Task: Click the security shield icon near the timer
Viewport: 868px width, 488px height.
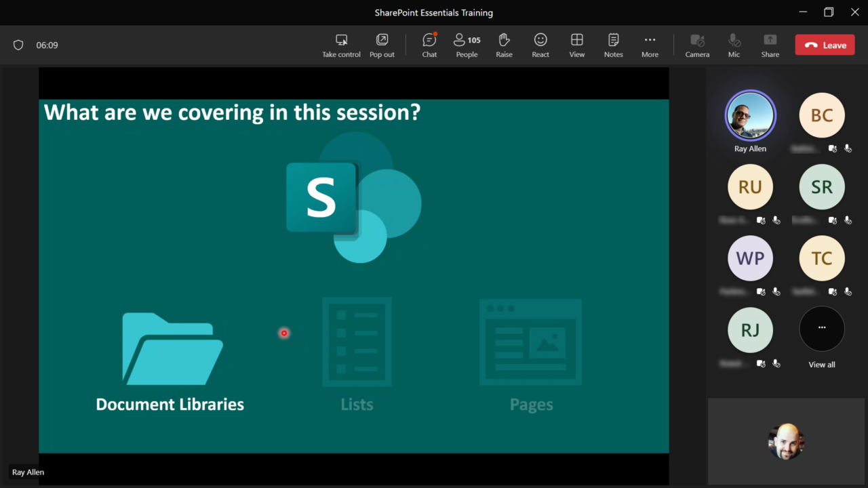Action: pos(18,45)
